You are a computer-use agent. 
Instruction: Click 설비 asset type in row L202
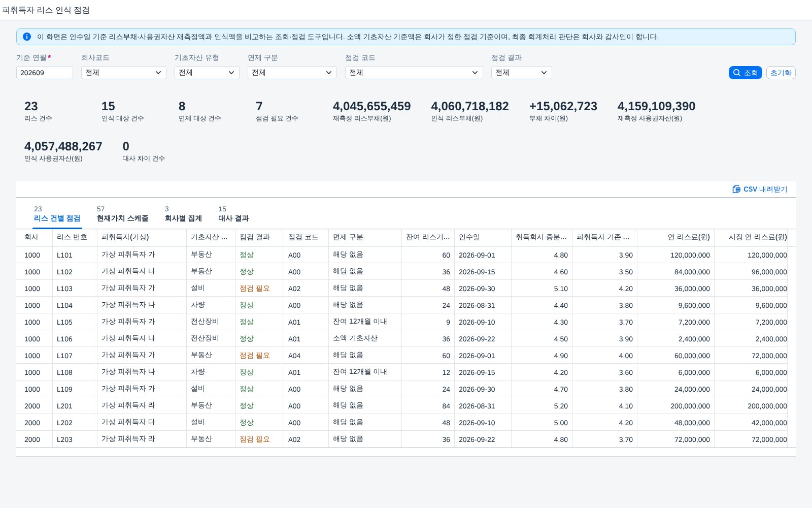click(x=198, y=422)
